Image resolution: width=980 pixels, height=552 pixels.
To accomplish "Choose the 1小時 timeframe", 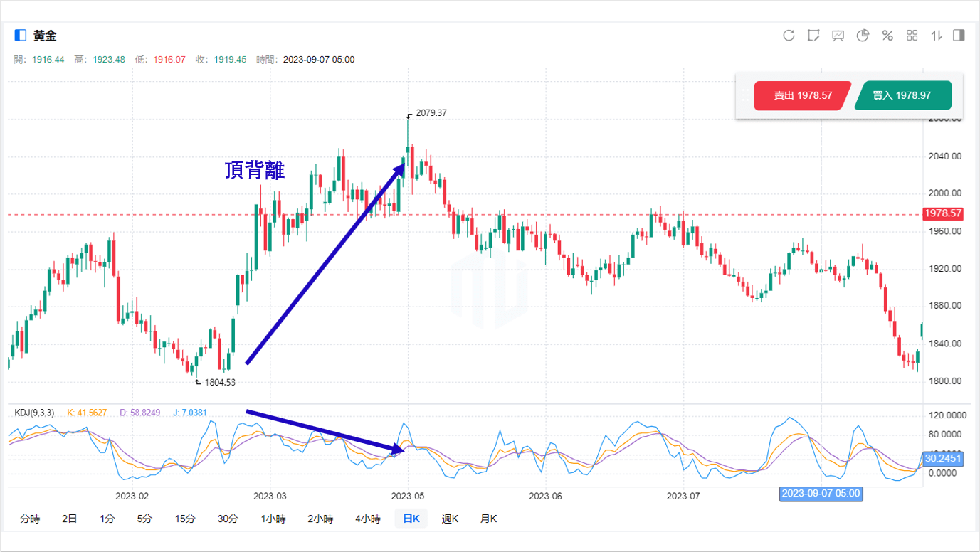I will point(273,519).
